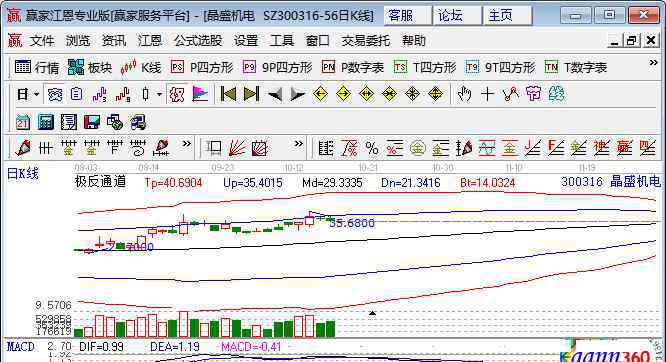Click the colorful flag chart icon
Image resolution: width=666 pixels, height=362 pixels.
(x=200, y=94)
